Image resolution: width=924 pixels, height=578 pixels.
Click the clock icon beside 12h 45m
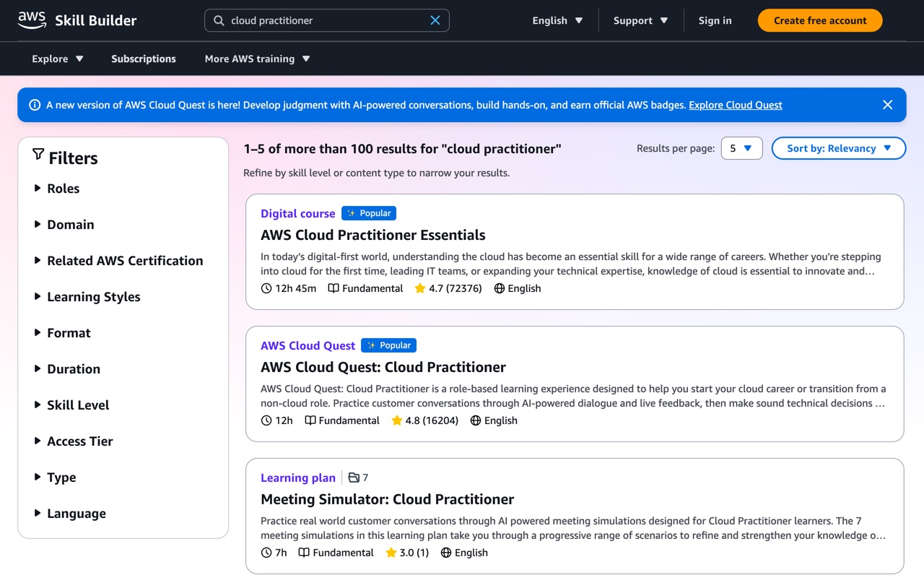point(266,288)
